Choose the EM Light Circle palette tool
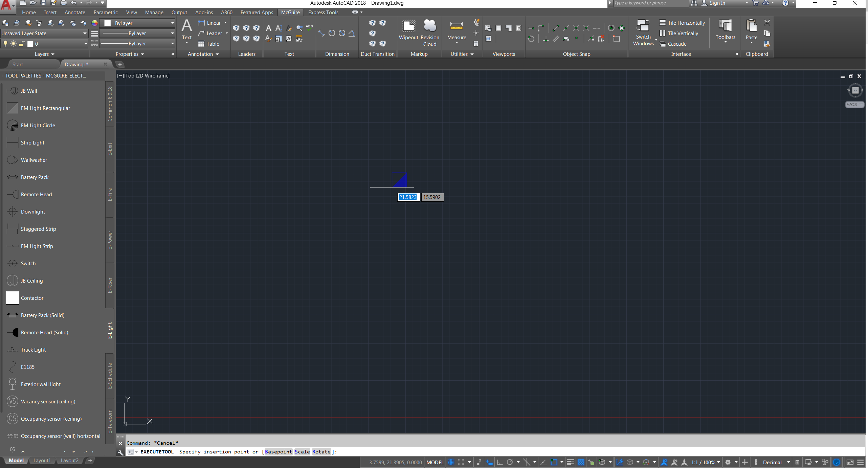Screen dimensions: 868x468 [38, 125]
